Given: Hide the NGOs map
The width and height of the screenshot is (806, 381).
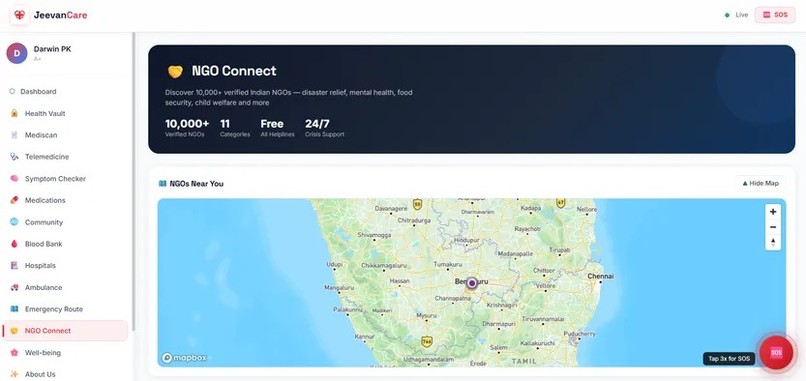Looking at the screenshot, I should (x=760, y=184).
